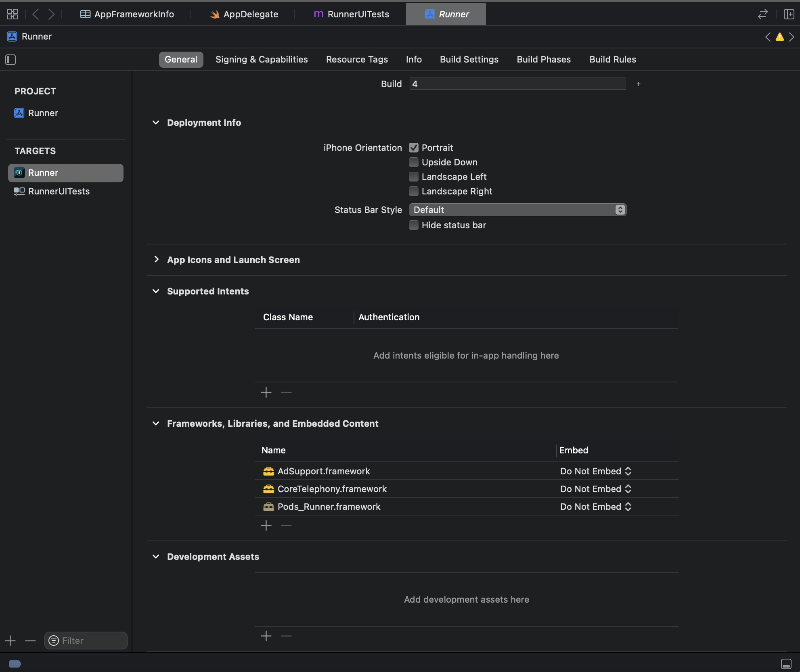800x672 pixels.
Task: Click the filter icon in the Filter field
Action: pyautogui.click(x=53, y=640)
